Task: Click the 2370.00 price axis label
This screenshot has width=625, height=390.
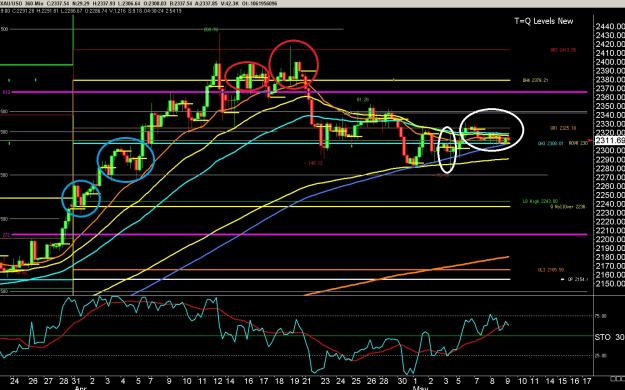Action: point(610,89)
